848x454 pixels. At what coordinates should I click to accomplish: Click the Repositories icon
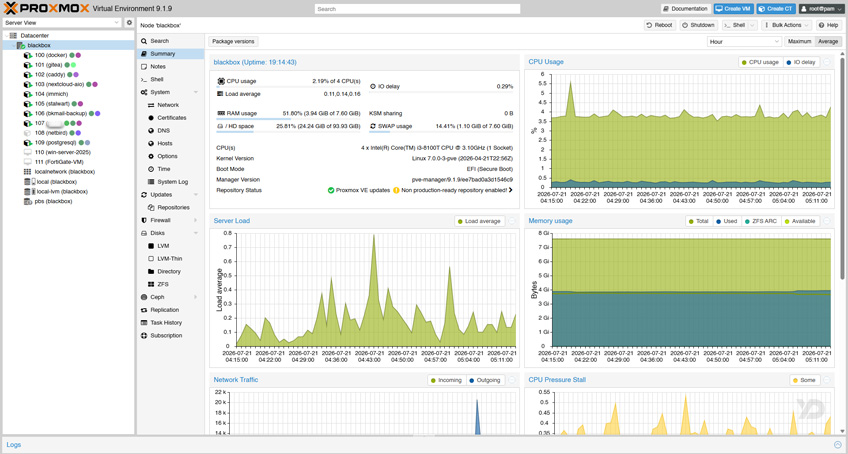click(x=151, y=207)
